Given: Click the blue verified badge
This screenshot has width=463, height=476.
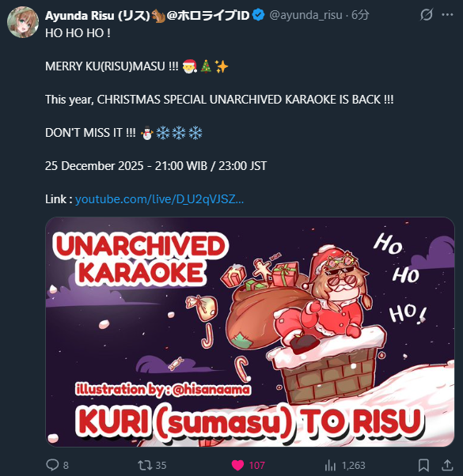Looking at the screenshot, I should pos(258,15).
